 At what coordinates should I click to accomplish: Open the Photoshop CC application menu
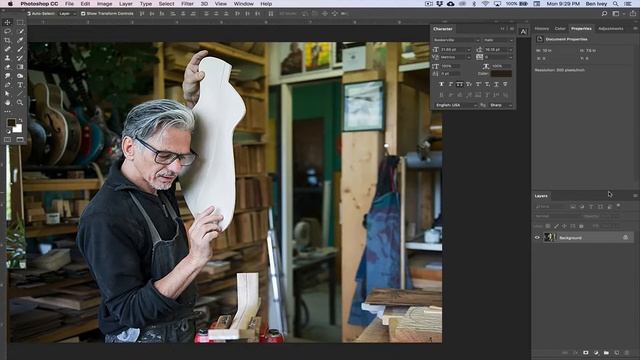[39, 4]
